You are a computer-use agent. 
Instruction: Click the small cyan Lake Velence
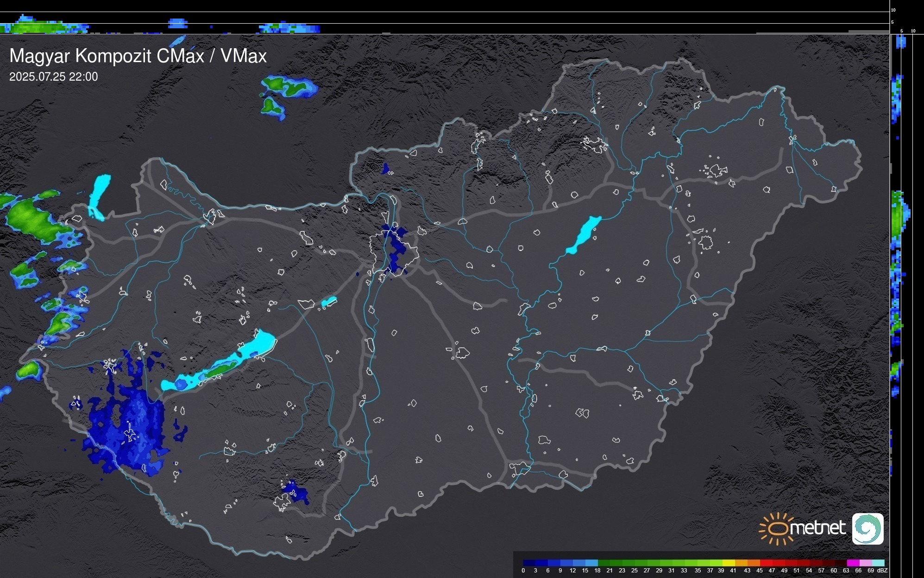329,302
